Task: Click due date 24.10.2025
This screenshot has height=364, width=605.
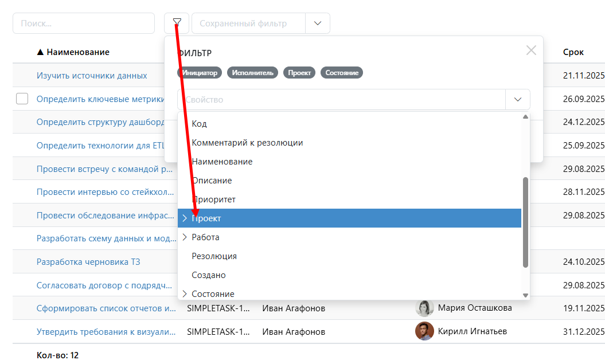Action: point(584,262)
